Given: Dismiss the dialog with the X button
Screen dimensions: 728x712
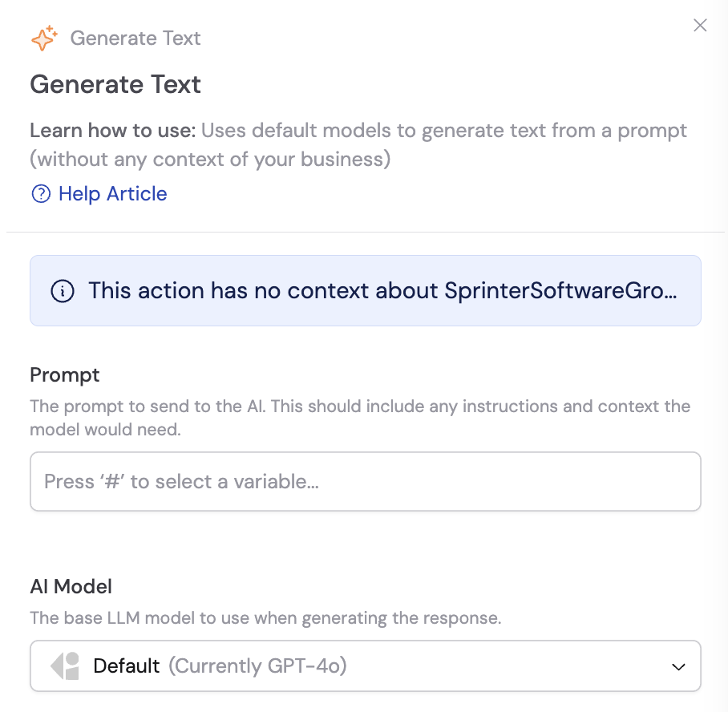Looking at the screenshot, I should tap(700, 25).
